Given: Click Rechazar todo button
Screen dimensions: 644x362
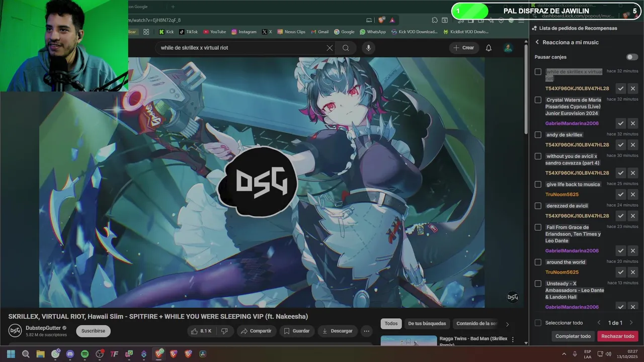Looking at the screenshot, I should click(617, 336).
